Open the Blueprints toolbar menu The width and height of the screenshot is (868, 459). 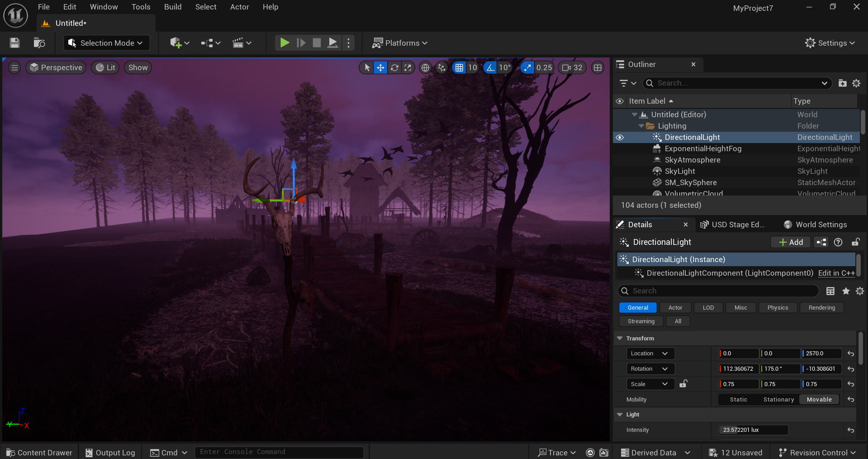click(211, 43)
